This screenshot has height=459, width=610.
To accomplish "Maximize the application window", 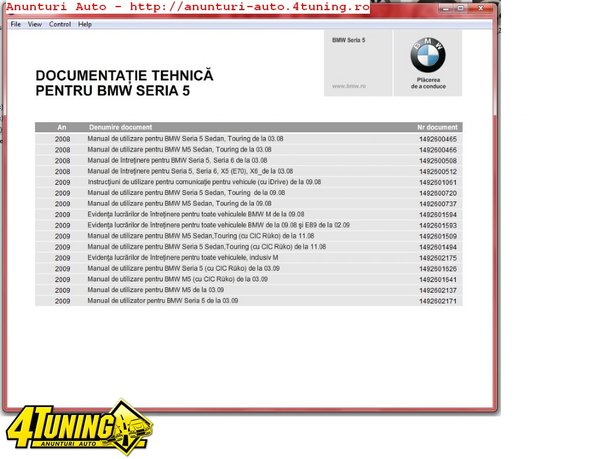I will pyautogui.click(x=460, y=8).
